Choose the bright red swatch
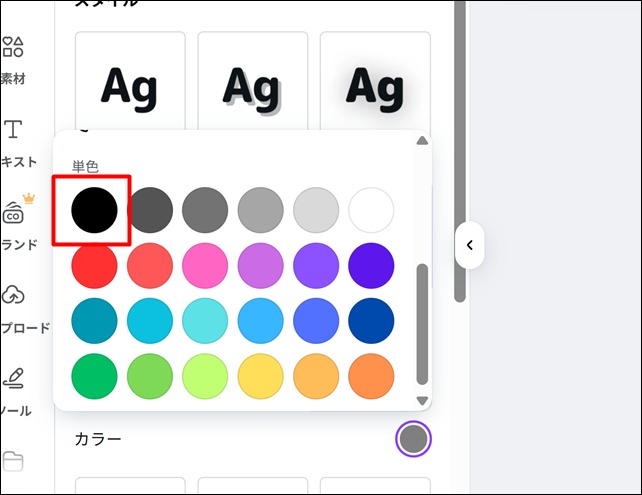This screenshot has height=495, width=642. [x=94, y=265]
